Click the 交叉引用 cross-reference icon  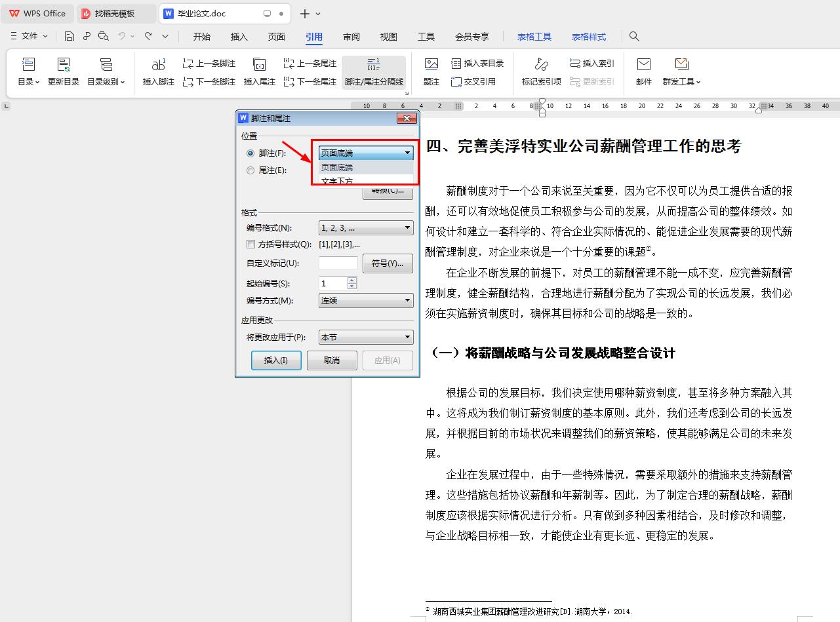tap(470, 81)
